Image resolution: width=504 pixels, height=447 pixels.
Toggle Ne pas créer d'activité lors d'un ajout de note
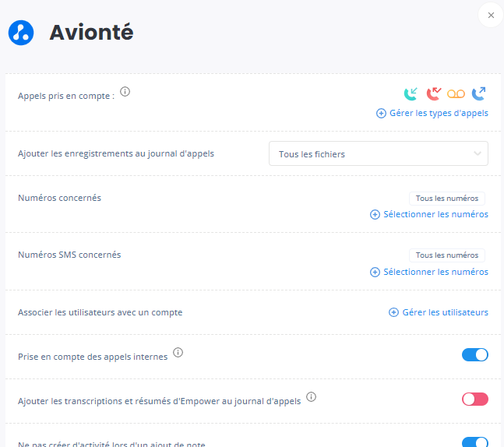pos(475,442)
